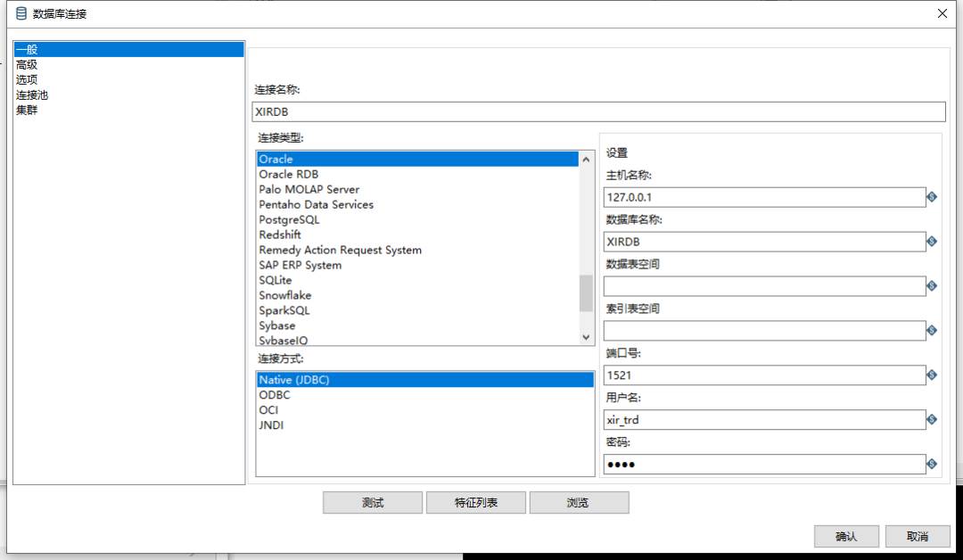Click the empty 数据表空间 field
This screenshot has width=963, height=560.
click(765, 286)
